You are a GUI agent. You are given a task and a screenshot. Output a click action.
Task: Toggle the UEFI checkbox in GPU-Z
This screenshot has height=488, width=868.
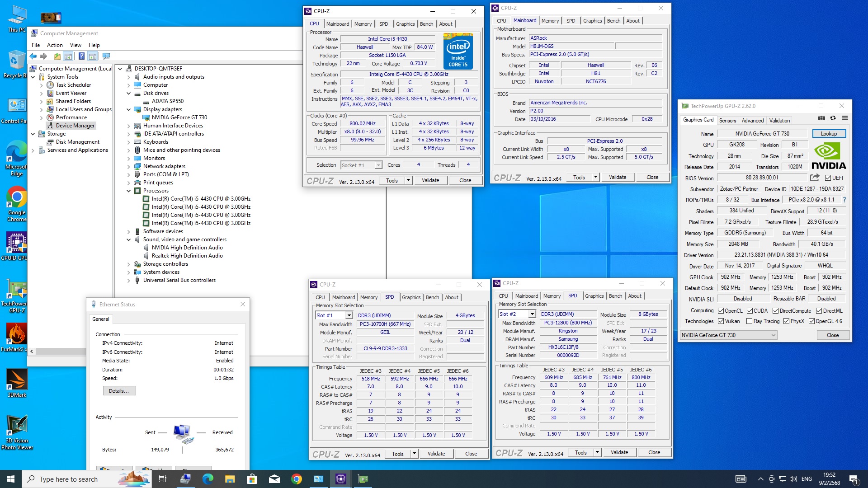tap(828, 178)
